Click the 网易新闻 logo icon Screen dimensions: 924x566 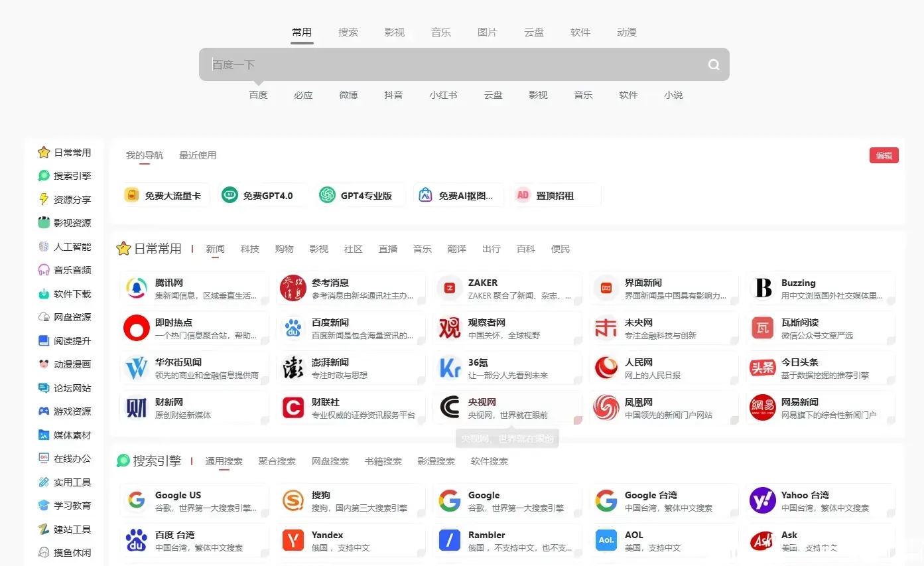coord(763,408)
